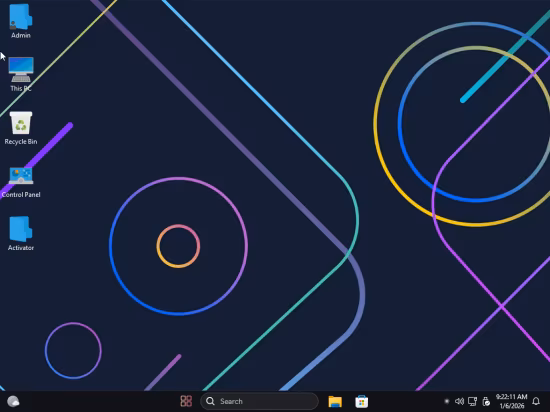Image resolution: width=550 pixels, height=412 pixels.
Task: Open the volume speaker tray icon
Action: (459, 401)
